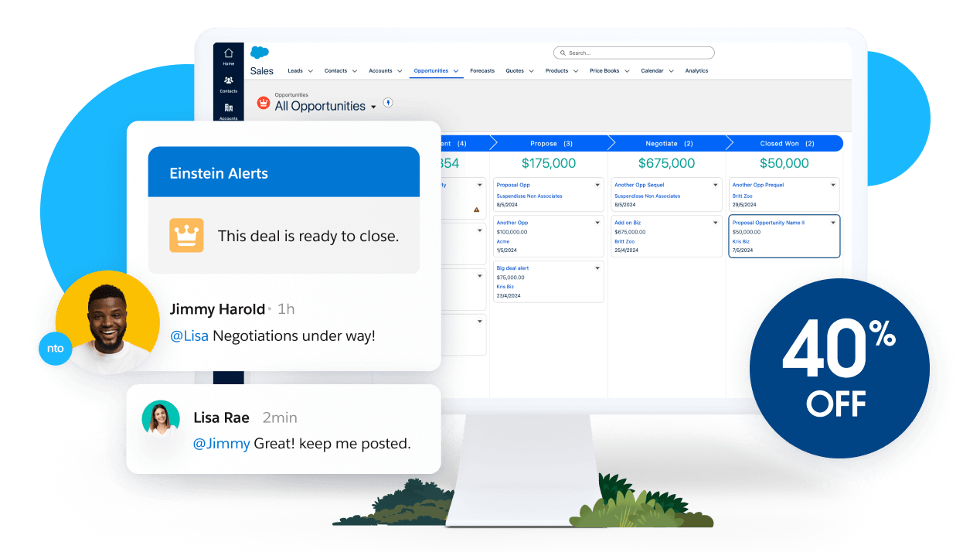Click the Home icon in the sidebar
Image resolution: width=980 pixels, height=552 pixels.
click(228, 54)
